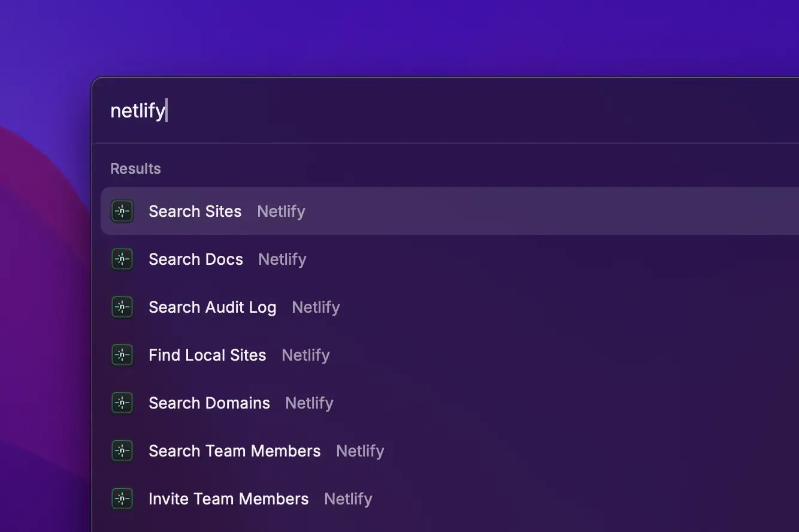The image size is (799, 532).
Task: Open the "Search Team Members" command label
Action: point(235,451)
